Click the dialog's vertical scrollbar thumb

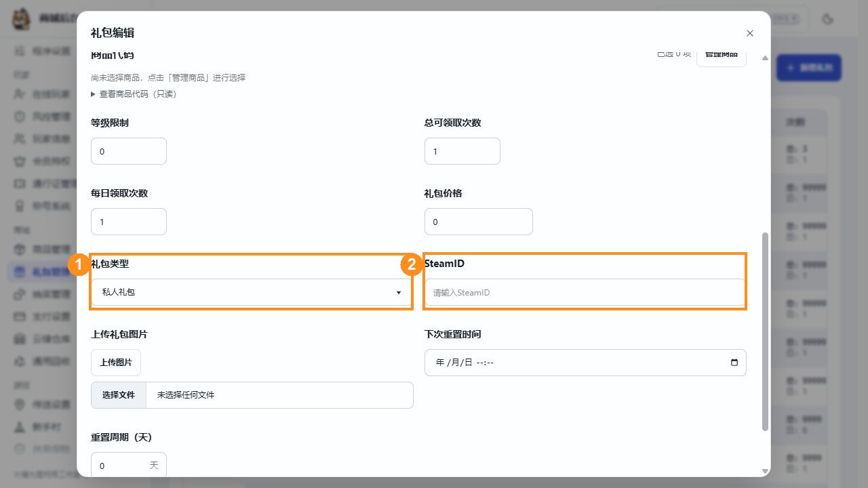pyautogui.click(x=766, y=332)
